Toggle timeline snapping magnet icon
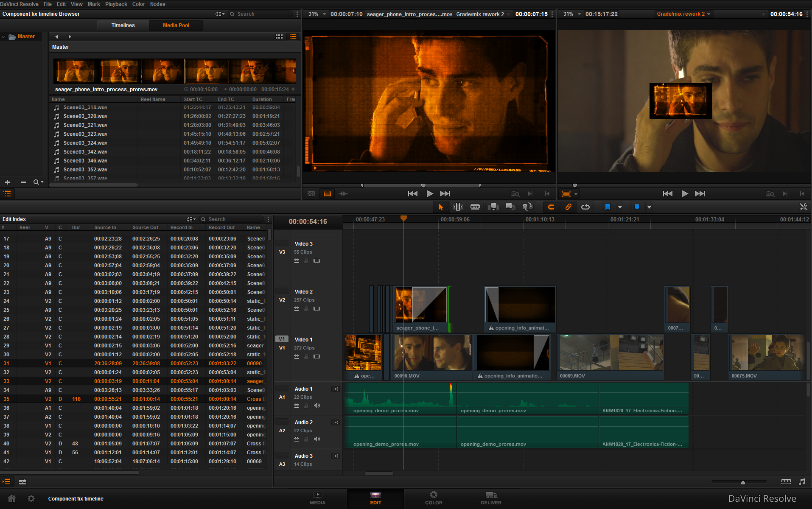This screenshot has height=509, width=812. coord(551,207)
